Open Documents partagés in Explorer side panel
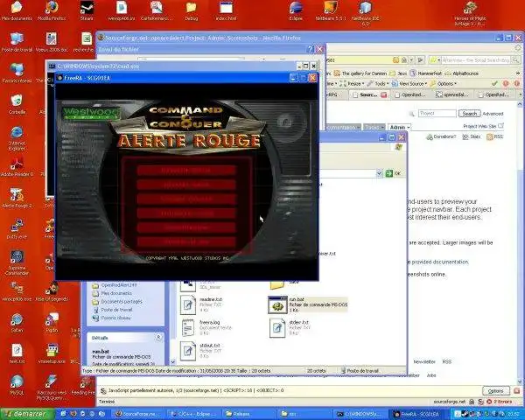The height and width of the screenshot is (420, 525). pos(117,301)
